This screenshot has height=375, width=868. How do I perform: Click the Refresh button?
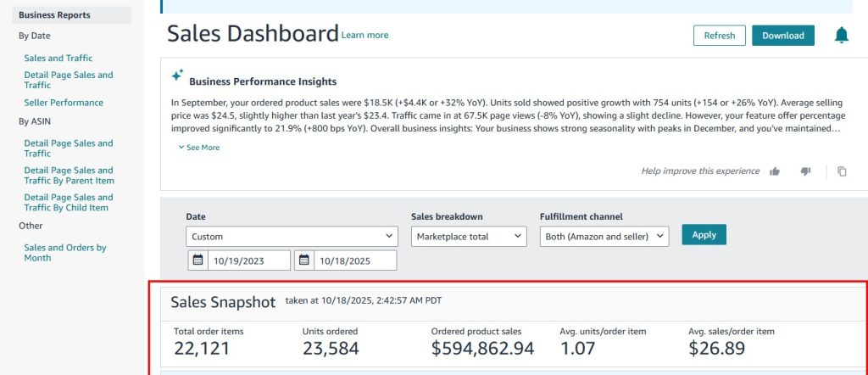point(719,36)
